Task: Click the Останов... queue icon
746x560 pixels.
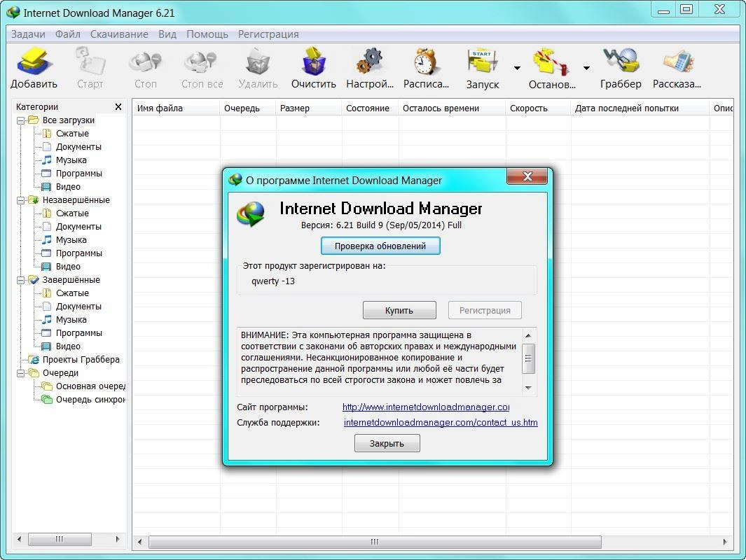Action: coord(551,62)
